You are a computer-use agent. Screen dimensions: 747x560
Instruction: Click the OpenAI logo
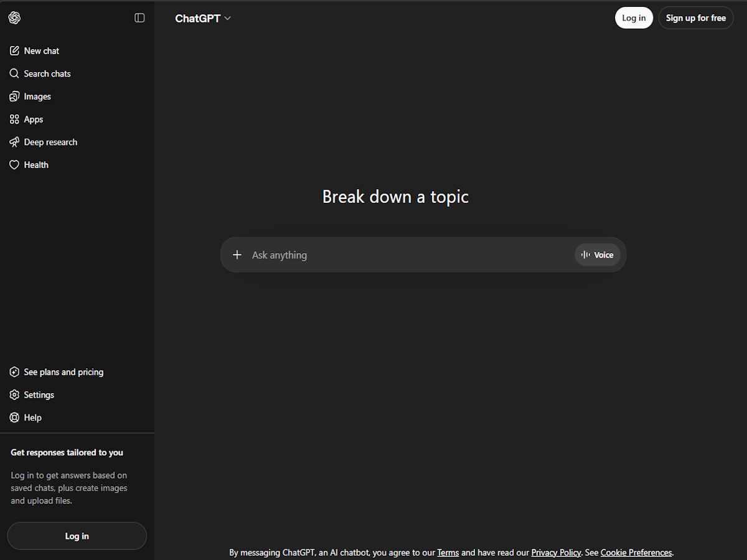point(14,17)
